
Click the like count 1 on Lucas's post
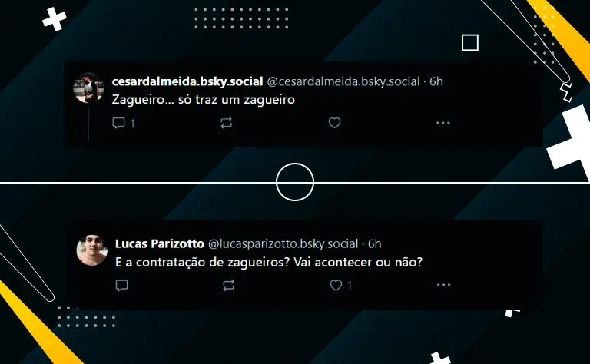(350, 286)
